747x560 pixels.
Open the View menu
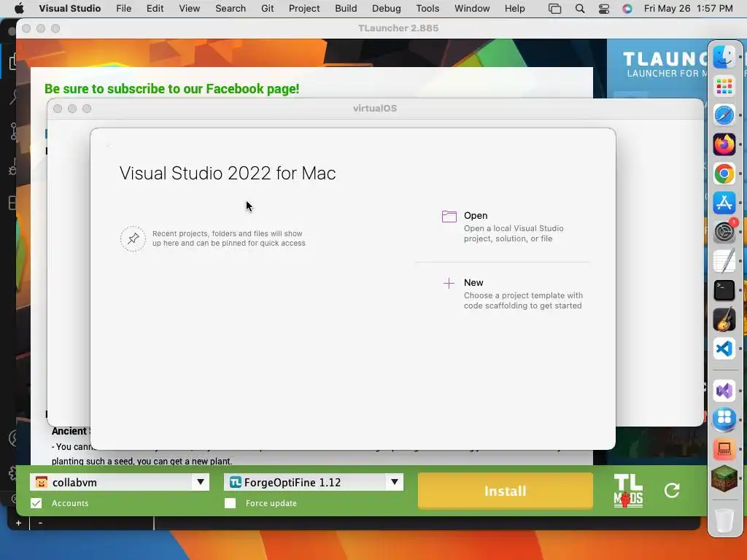pyautogui.click(x=189, y=9)
